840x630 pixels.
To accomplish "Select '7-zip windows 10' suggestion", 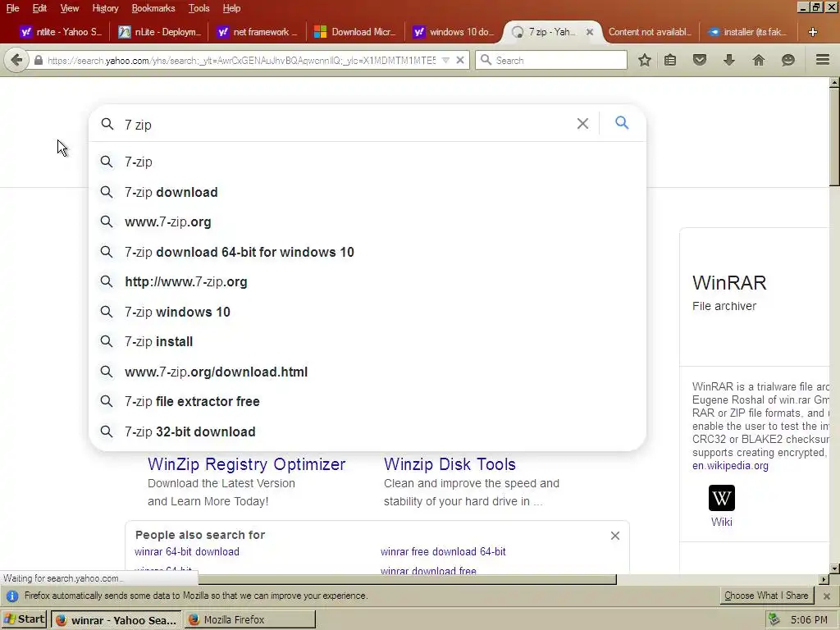I will click(367, 312).
